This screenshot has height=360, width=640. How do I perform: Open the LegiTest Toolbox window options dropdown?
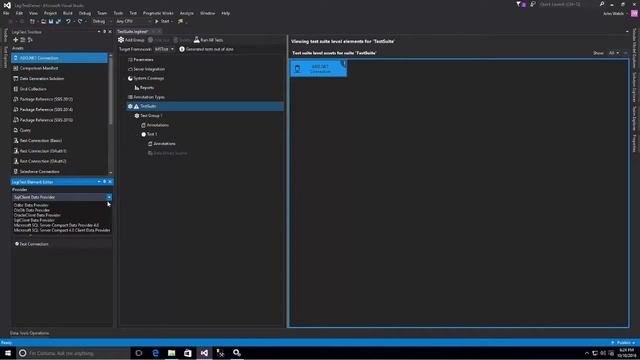99,31
